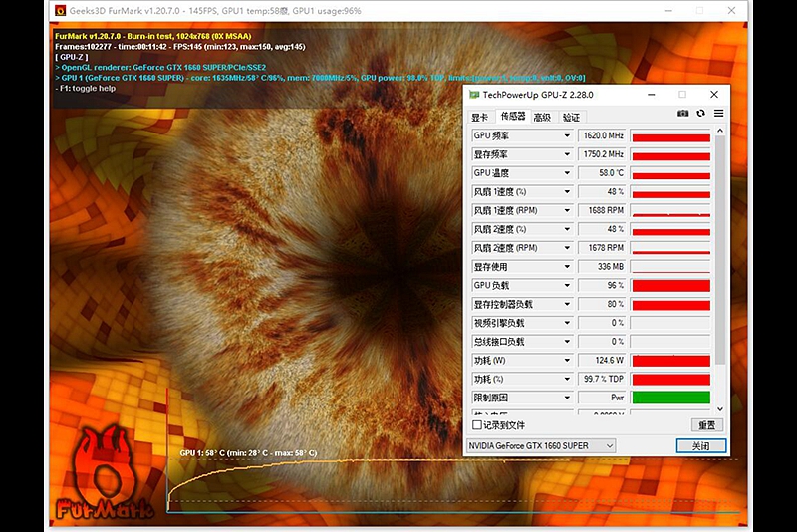Viewport: 797px width, 532px height.
Task: Click the 58.0 °C temperature value
Action: 603,173
